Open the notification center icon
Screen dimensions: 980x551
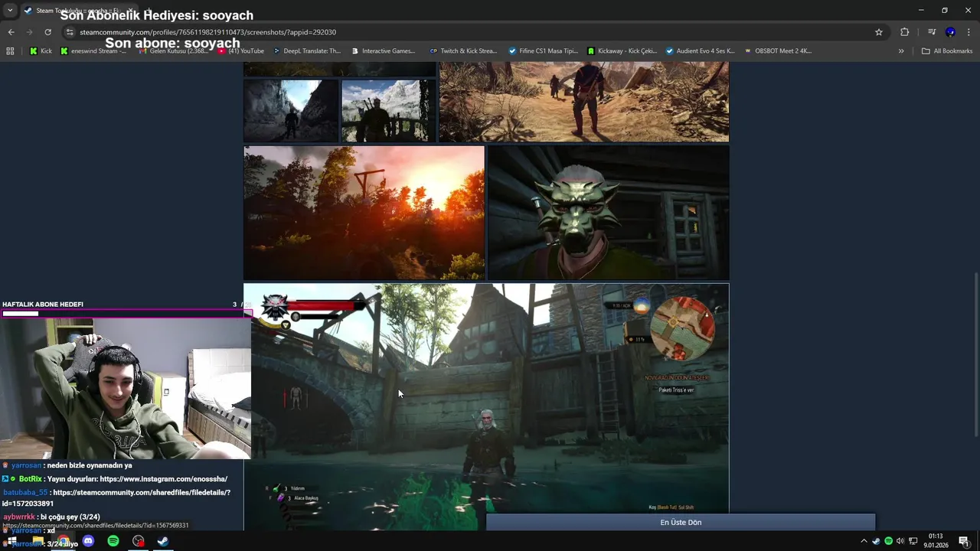(x=964, y=541)
